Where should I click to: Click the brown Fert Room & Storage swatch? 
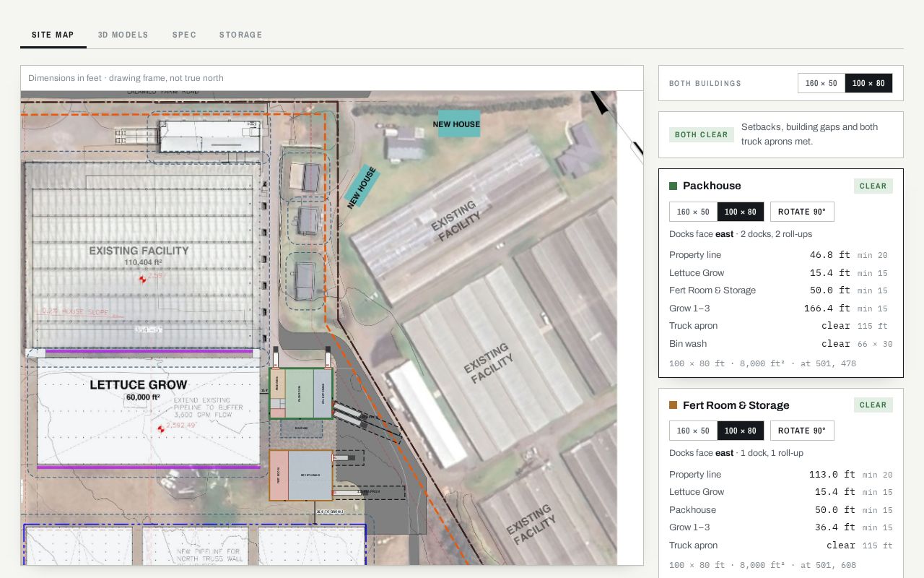(x=674, y=405)
